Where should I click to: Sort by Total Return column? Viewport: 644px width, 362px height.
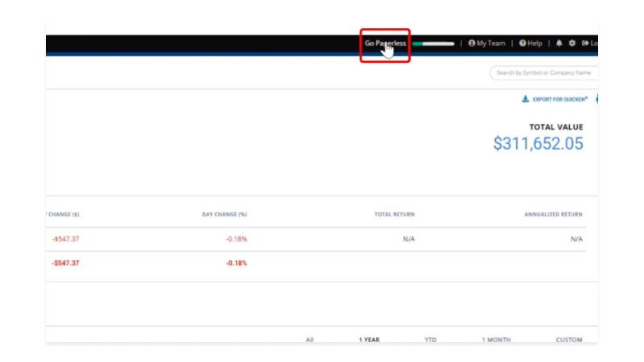click(x=394, y=214)
